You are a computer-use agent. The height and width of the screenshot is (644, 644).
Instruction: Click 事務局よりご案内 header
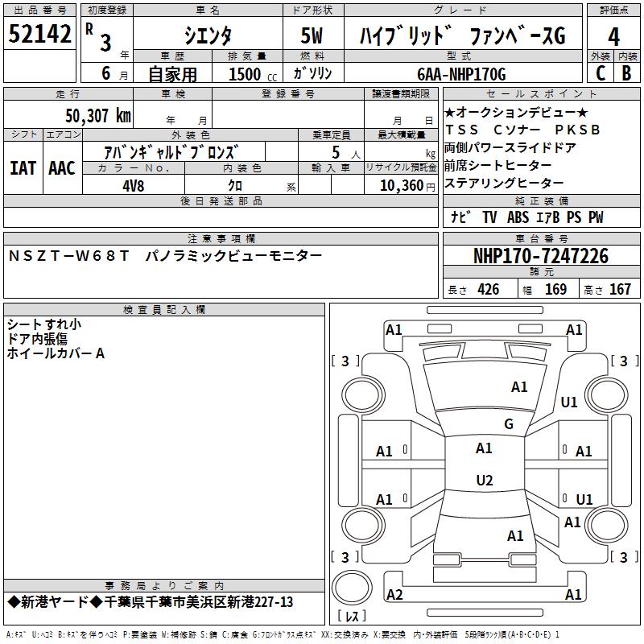(164, 586)
